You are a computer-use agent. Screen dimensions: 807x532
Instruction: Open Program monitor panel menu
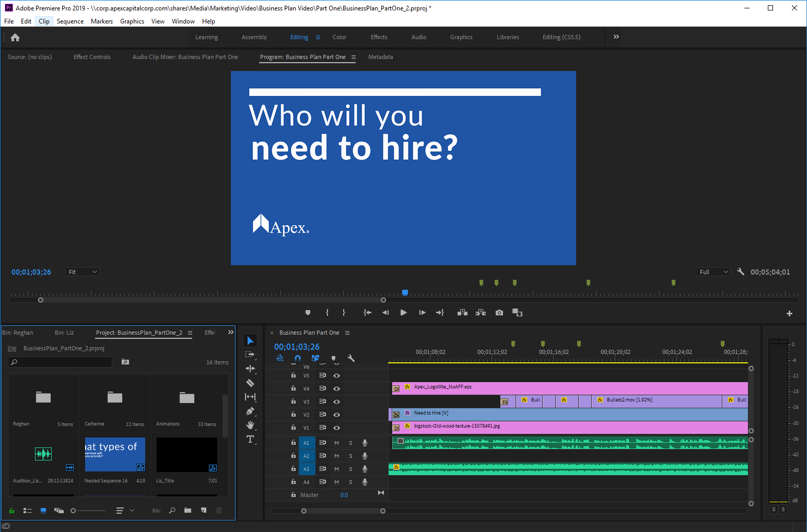tap(354, 57)
